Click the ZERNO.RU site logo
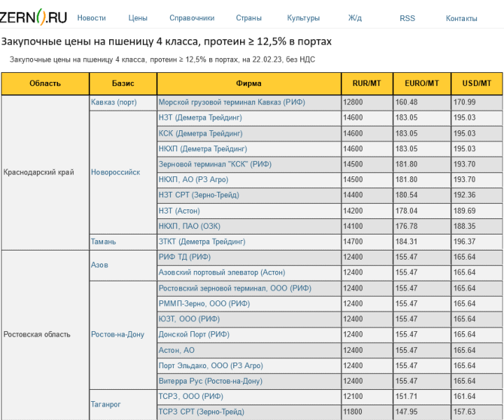This screenshot has width=504, height=420. coord(34,17)
